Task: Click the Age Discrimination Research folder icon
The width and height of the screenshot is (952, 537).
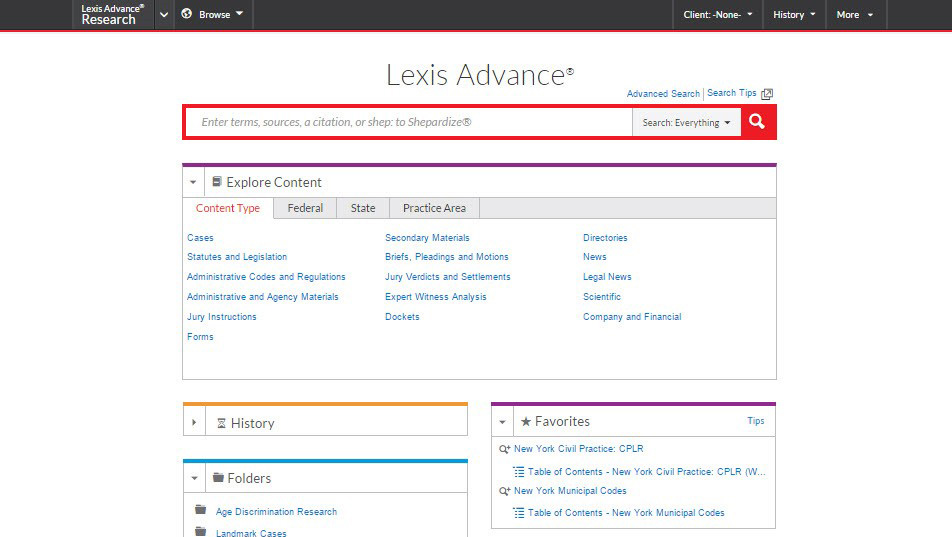Action: [x=201, y=510]
